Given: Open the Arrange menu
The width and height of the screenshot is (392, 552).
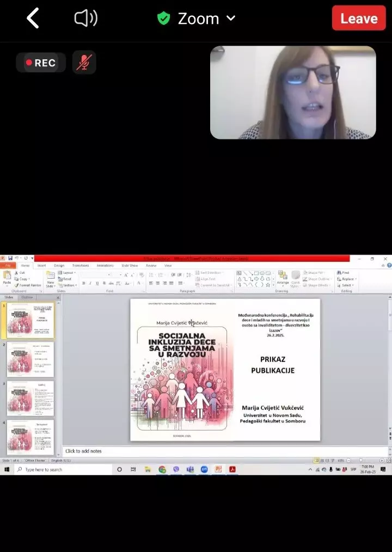Looking at the screenshot, I should pyautogui.click(x=283, y=279).
